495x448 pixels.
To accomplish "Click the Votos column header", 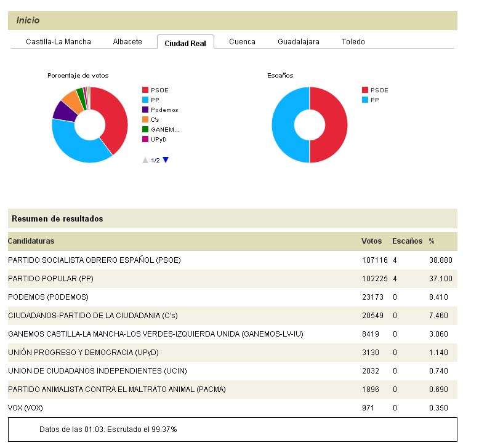I will point(372,241).
